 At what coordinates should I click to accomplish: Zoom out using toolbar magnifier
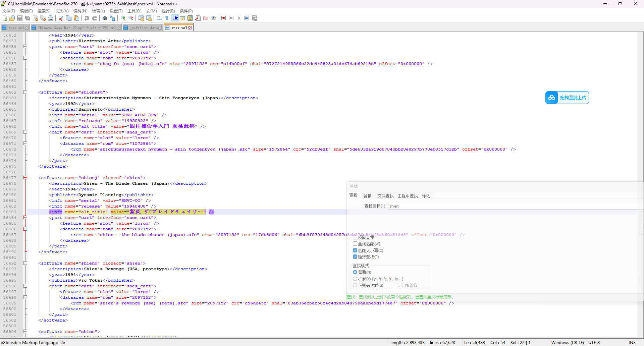131,18
